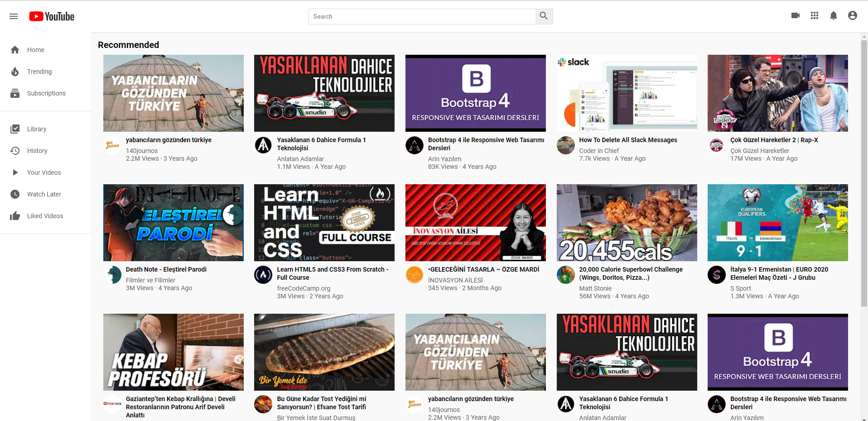Image resolution: width=868 pixels, height=421 pixels.
Task: Go to the Library section
Action: [15, 129]
